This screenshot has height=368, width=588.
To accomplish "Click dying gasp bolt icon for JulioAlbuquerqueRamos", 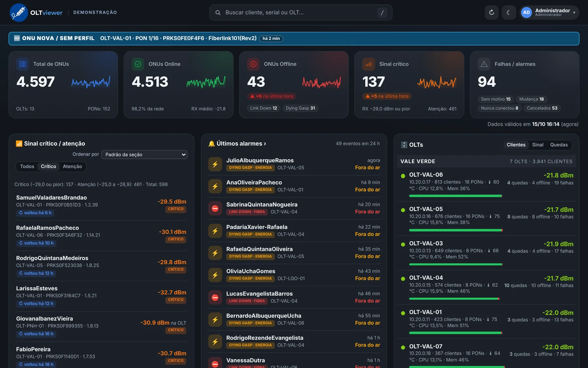I will tap(215, 164).
